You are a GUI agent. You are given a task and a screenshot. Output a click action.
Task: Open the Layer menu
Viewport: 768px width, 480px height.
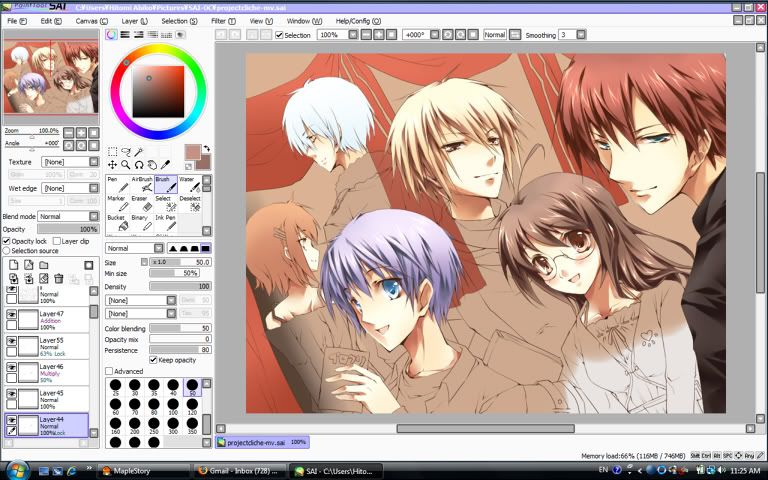point(134,21)
